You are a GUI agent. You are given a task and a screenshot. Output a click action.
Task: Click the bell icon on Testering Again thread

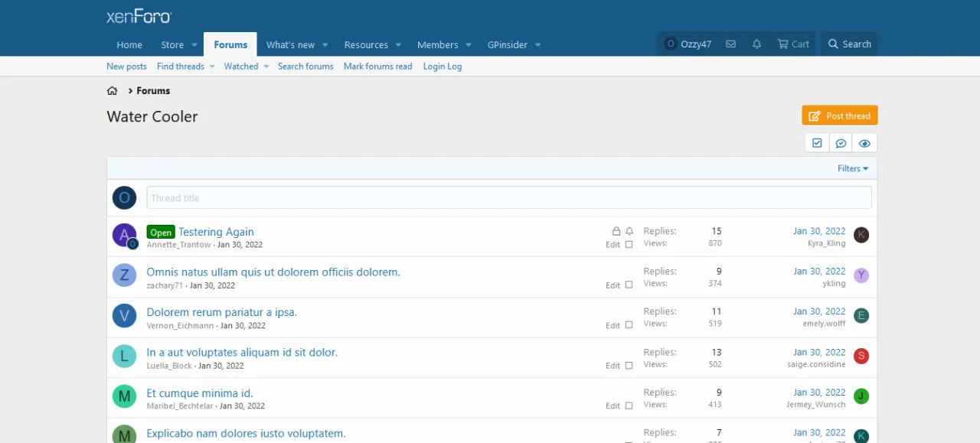point(629,231)
